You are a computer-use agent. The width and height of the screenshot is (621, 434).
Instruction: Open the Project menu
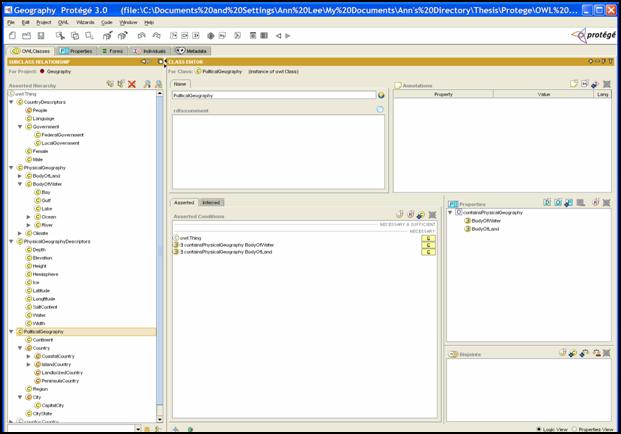44,23
